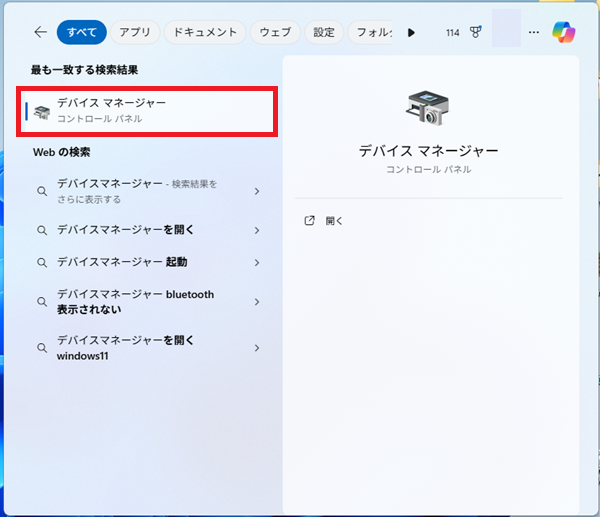Click the 114 rewards points count
600x517 pixels.
(x=452, y=33)
